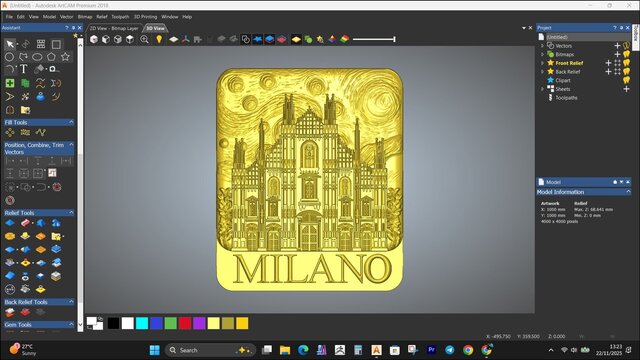Activate the Create Vector Text tool (T)
The image size is (640, 360).
(x=24, y=69)
